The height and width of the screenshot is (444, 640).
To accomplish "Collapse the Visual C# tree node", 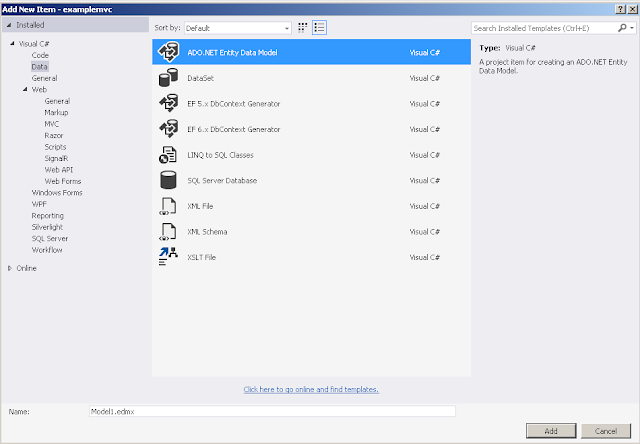I will (12, 43).
